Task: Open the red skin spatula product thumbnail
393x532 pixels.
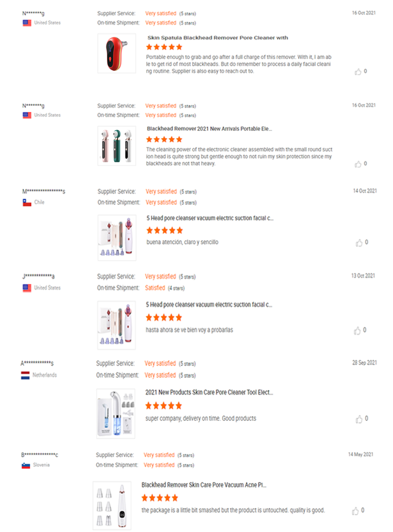Action: click(x=116, y=54)
